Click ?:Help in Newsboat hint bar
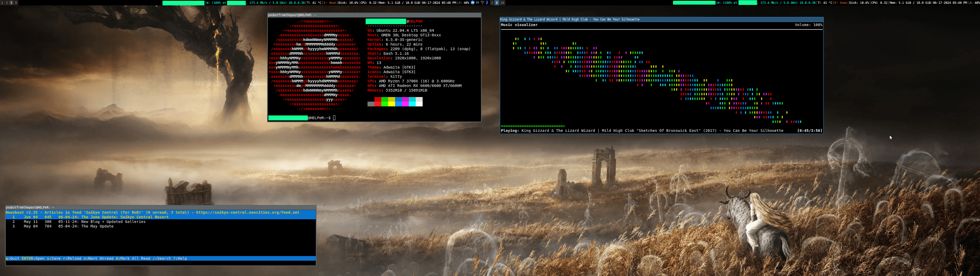Screen dimensions: 980x276 pos(180,258)
